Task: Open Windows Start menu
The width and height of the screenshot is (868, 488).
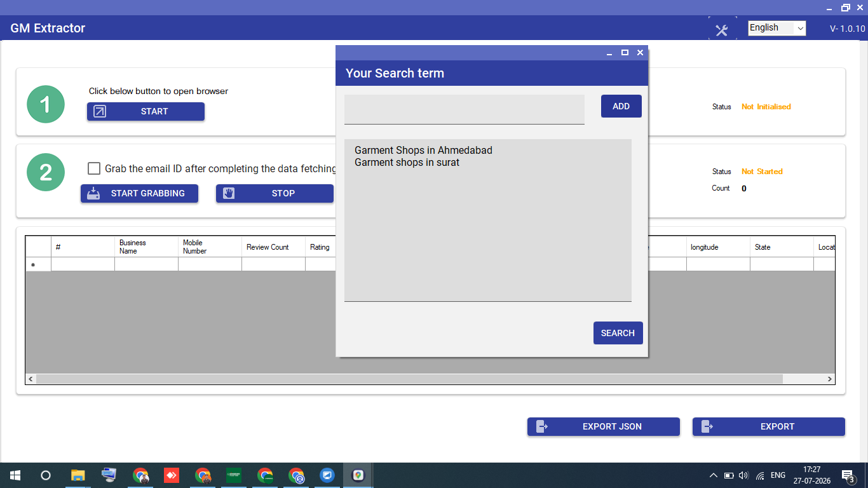Action: pos(15,475)
